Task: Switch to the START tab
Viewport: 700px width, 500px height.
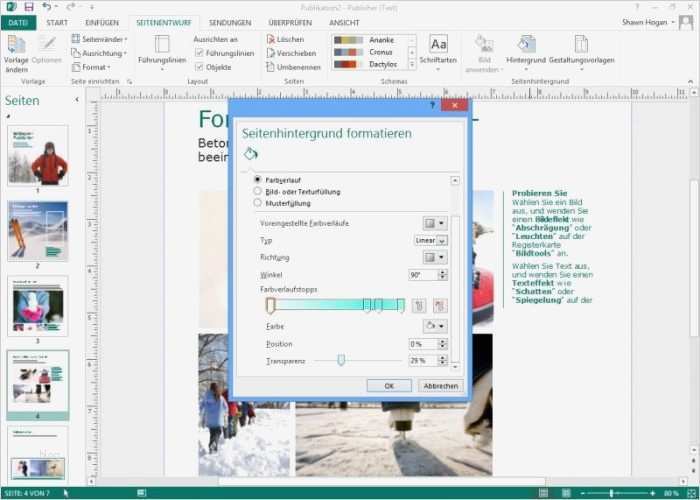Action: pos(57,22)
